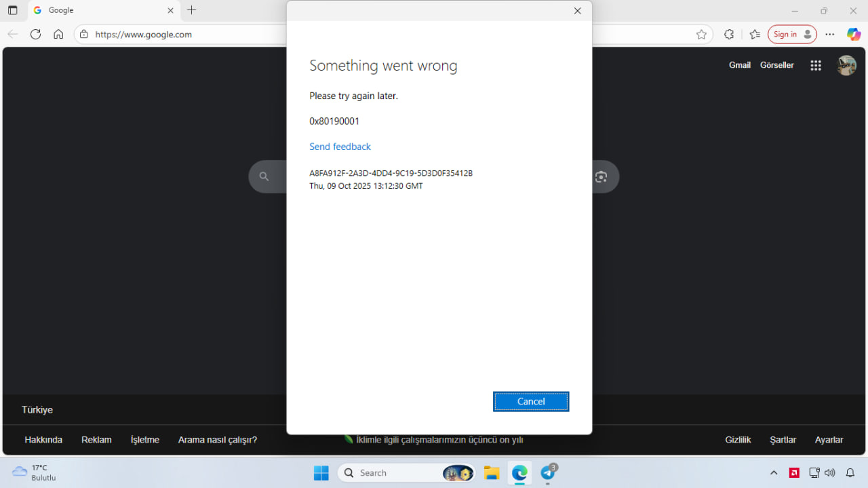
Task: Click the A8FA912F error ID text
Action: pos(391,173)
